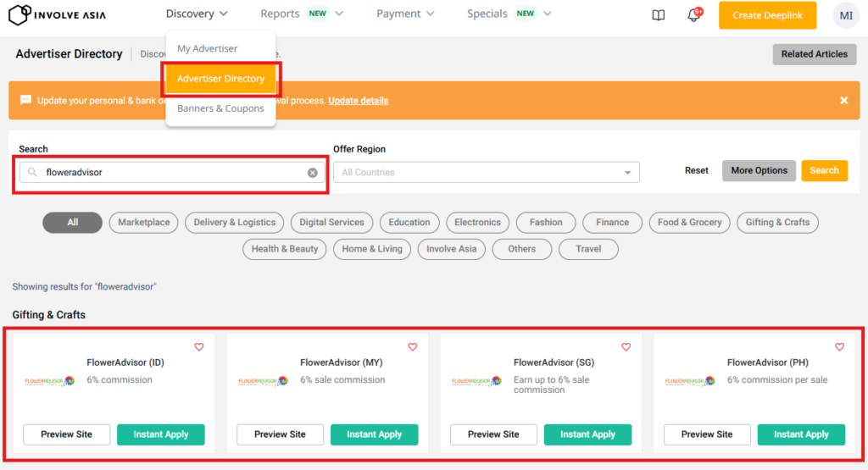868x470 pixels.
Task: Click the FlowerAdvisor (PH) logo
Action: 690,381
